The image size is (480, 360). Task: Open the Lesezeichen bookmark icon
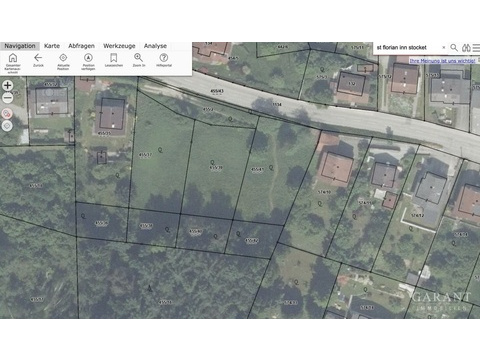(113, 58)
